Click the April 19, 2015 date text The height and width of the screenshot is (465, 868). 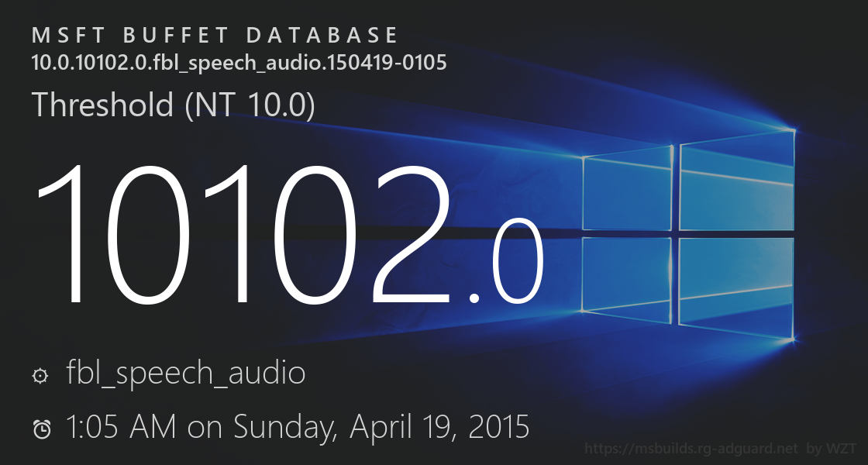coord(439,426)
